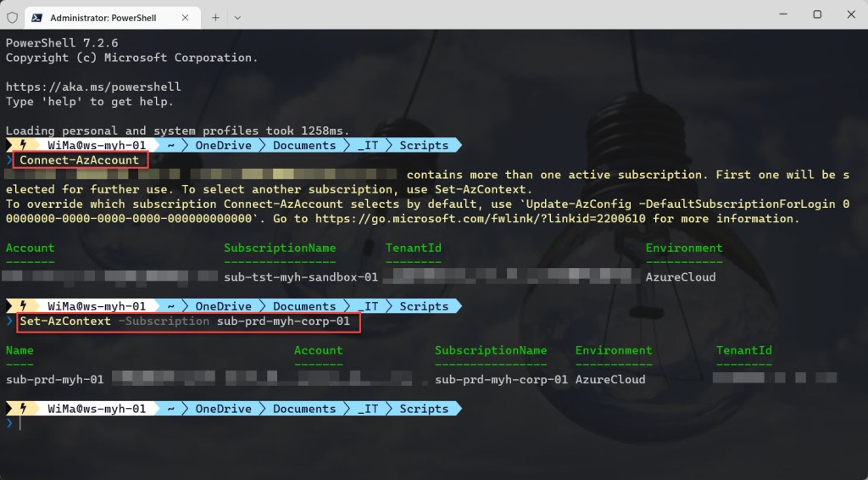Open a new tab with the plus button
Screen dimensions: 868x480
coord(215,17)
